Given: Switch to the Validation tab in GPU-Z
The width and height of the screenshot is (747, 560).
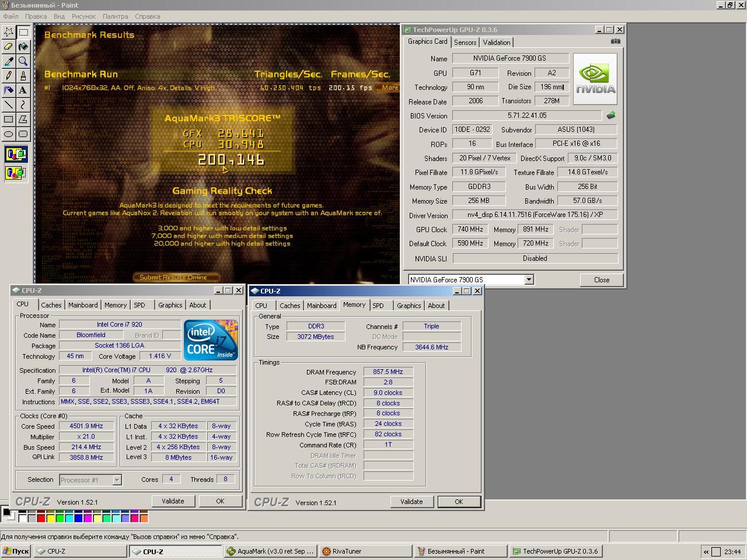Looking at the screenshot, I should tap(497, 43).
